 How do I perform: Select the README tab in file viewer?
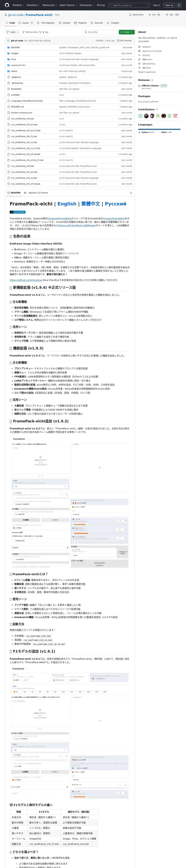point(14,193)
